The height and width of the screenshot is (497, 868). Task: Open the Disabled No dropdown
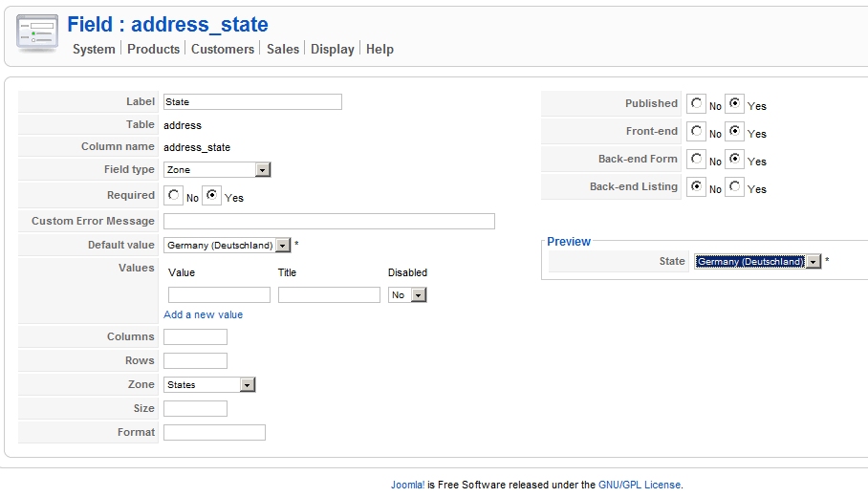coord(418,295)
